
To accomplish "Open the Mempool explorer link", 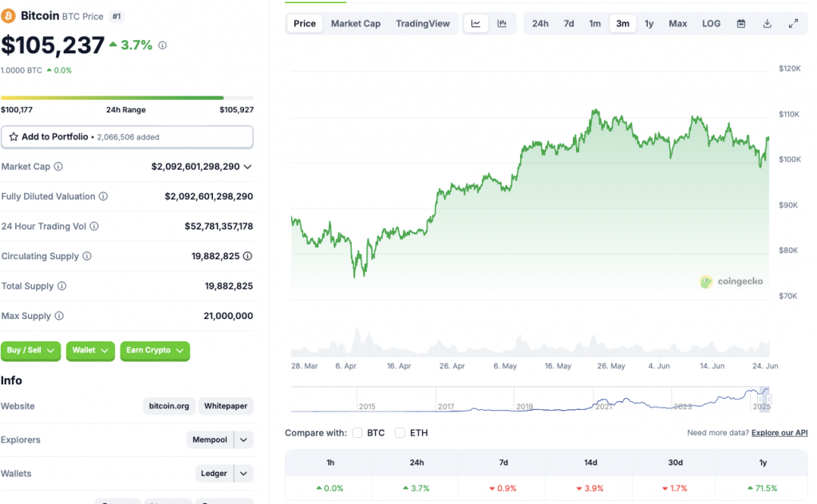I will point(210,440).
